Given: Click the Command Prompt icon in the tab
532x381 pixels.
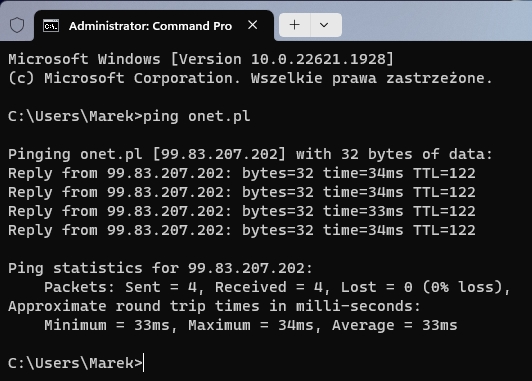Looking at the screenshot, I should pyautogui.click(x=51, y=26).
